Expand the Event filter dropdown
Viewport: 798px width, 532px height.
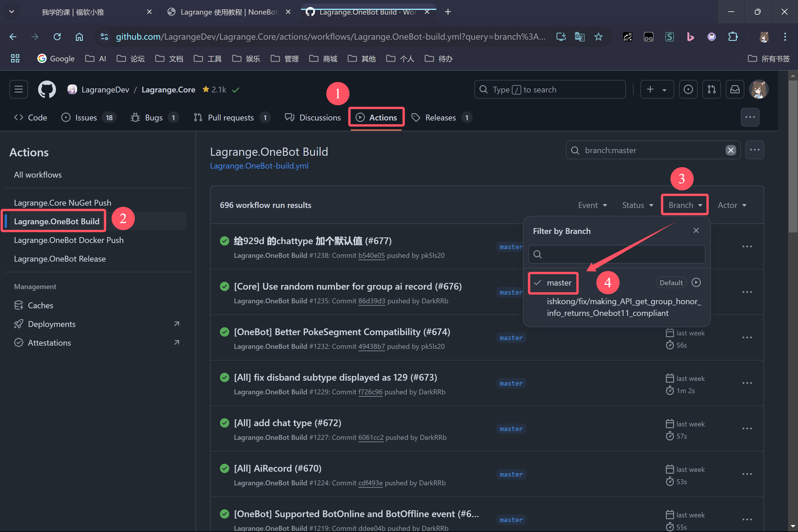coord(592,205)
